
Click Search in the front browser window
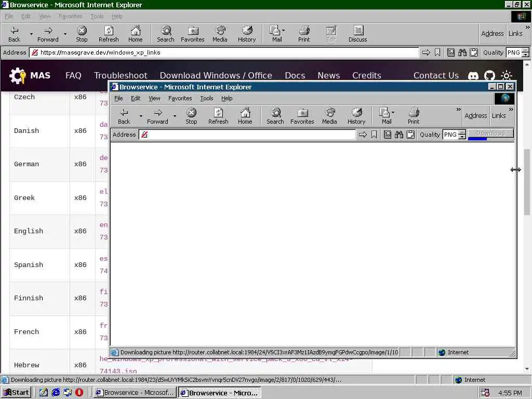click(275, 116)
